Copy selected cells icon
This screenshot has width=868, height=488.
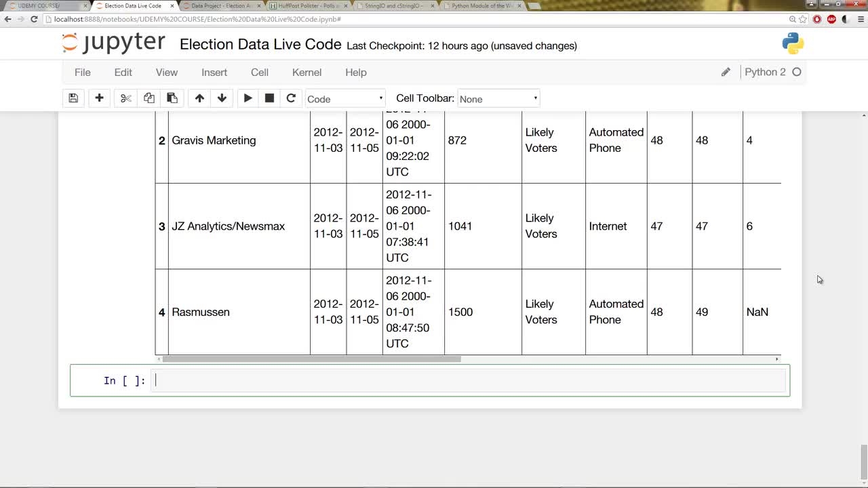149,98
